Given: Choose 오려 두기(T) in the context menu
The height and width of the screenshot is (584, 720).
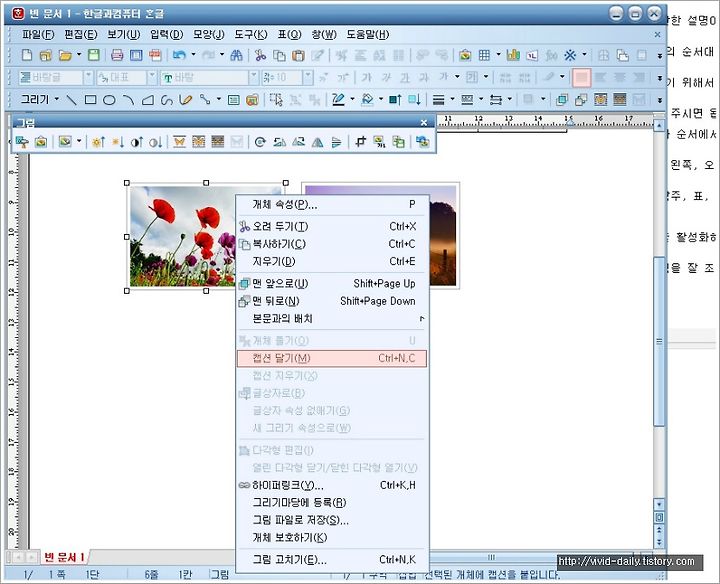Looking at the screenshot, I should pos(332,226).
